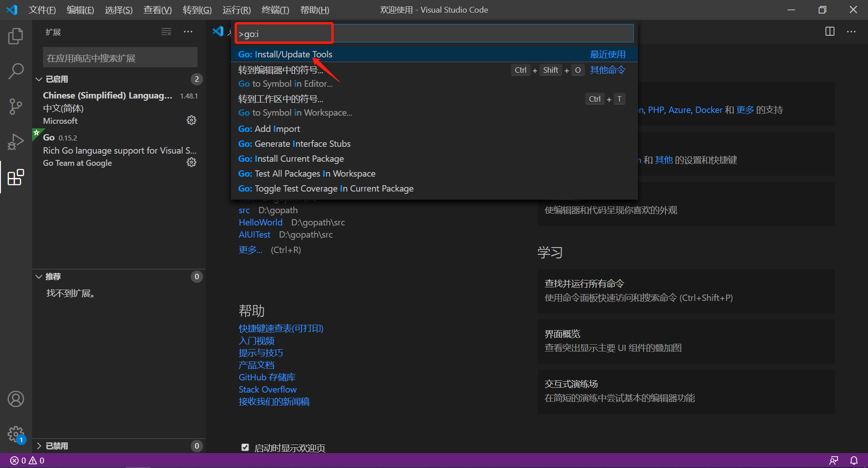This screenshot has height=468, width=868.
Task: Open editor more actions ellipsis
Action: [851, 32]
